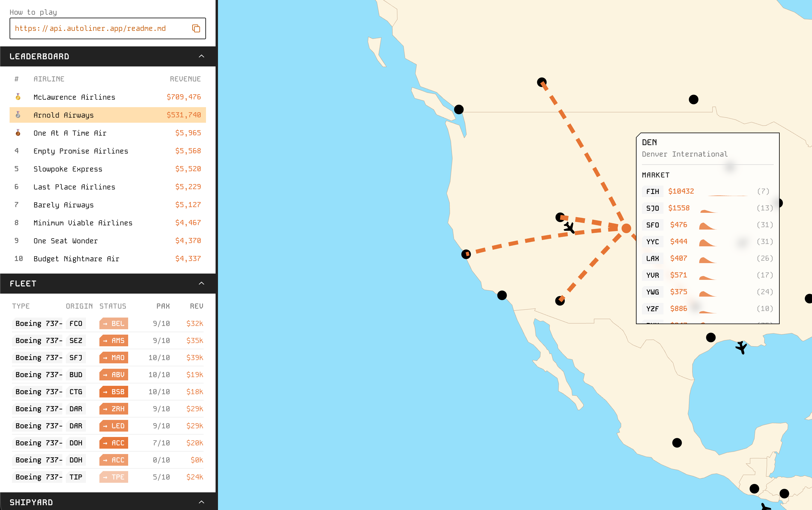812x510 pixels.
Task: Select the Arnold Airways leaderboard row
Action: [107, 115]
